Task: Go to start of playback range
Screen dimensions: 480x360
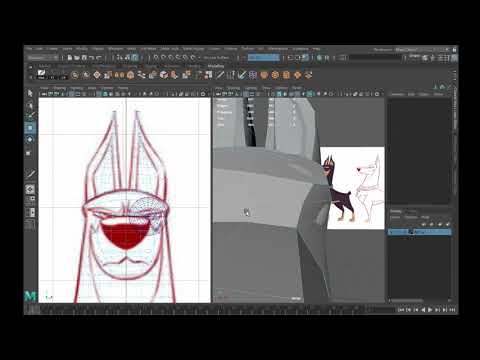Action: pyautogui.click(x=401, y=310)
